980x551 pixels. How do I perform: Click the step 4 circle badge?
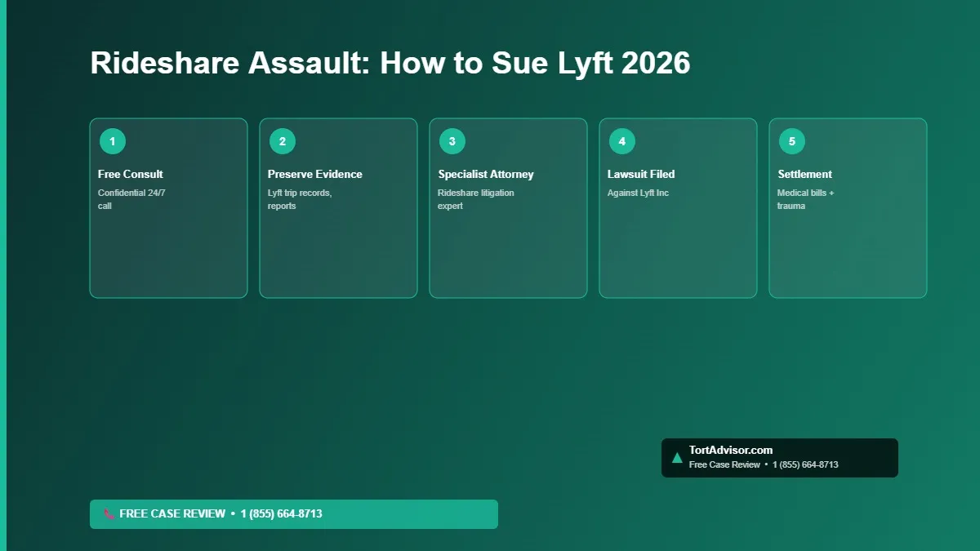pos(621,141)
